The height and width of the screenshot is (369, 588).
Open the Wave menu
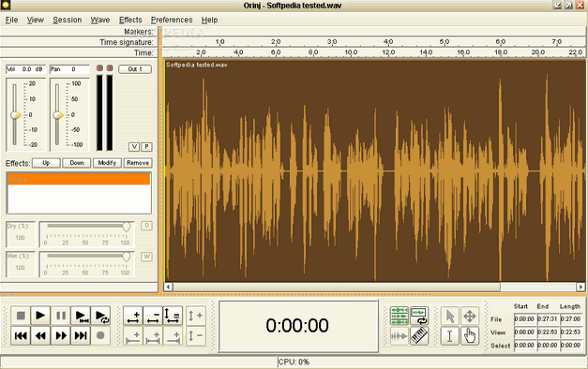(100, 20)
